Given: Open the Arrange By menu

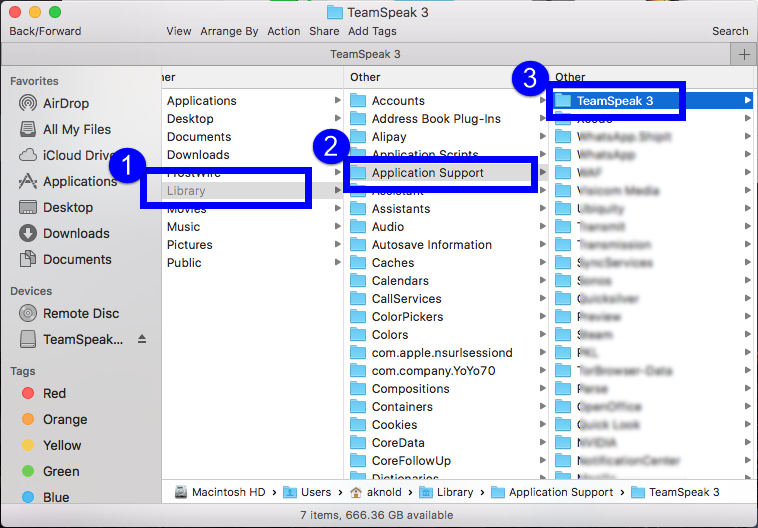Looking at the screenshot, I should point(229,31).
